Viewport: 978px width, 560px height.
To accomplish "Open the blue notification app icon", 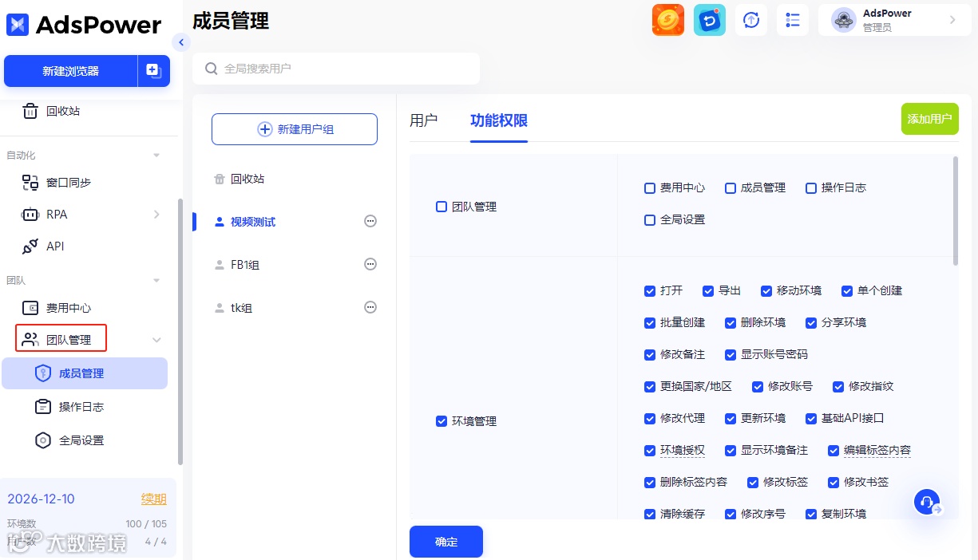I will click(710, 20).
